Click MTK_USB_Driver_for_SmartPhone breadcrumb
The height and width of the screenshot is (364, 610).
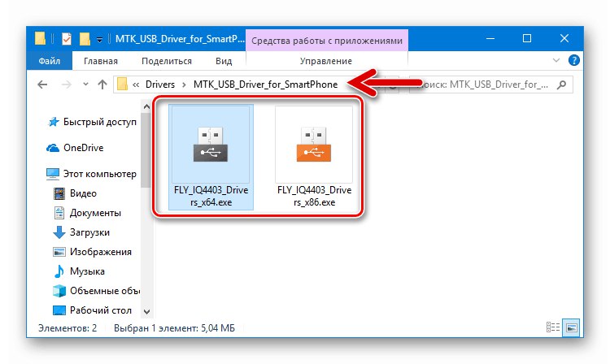[265, 84]
